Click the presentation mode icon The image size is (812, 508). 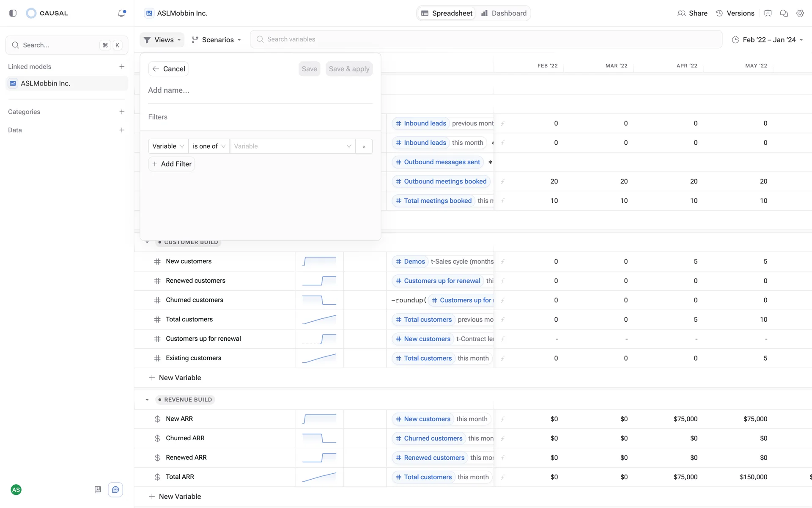click(x=768, y=13)
